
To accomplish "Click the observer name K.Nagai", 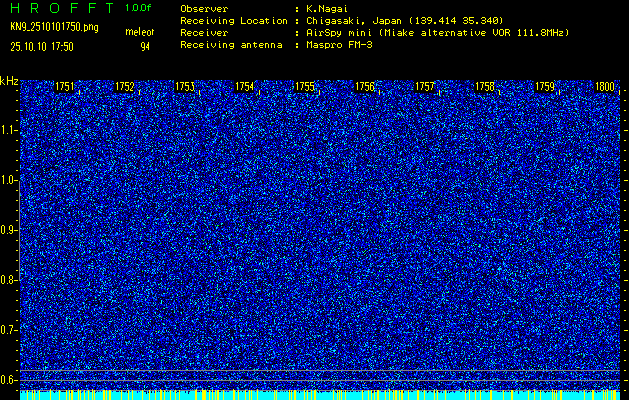I will 327,8.
